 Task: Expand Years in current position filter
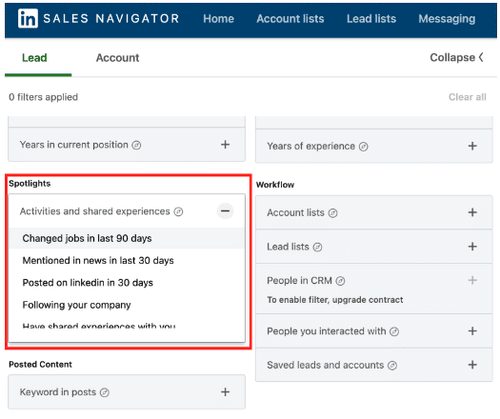tap(225, 144)
